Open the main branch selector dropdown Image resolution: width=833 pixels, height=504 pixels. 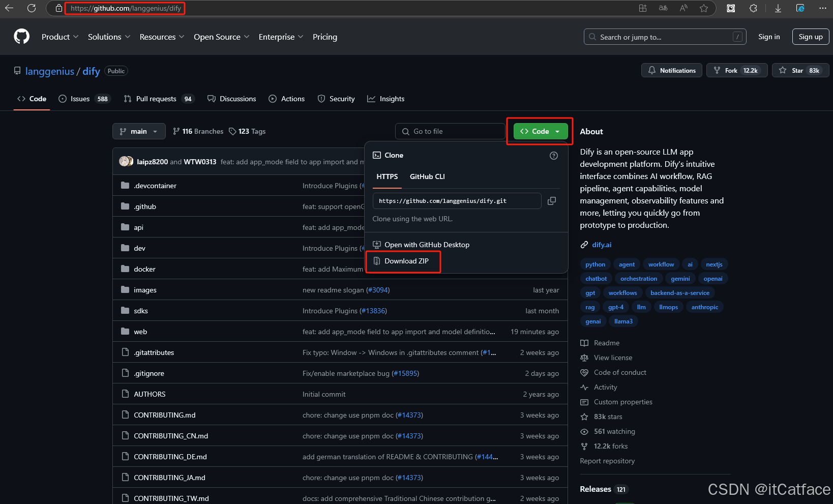click(139, 131)
